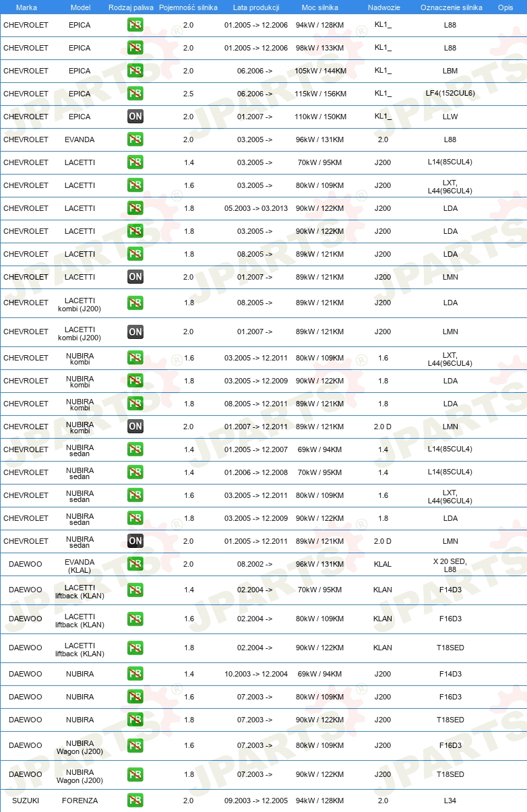The height and width of the screenshot is (812, 527).
Task: Click the Nadwozie column header
Action: 383,7
